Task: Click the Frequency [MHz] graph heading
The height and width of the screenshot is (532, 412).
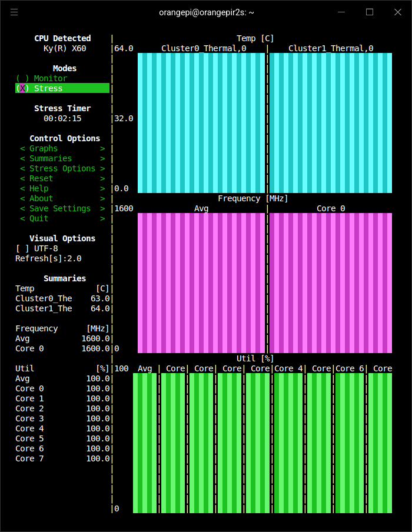Action: tap(253, 198)
